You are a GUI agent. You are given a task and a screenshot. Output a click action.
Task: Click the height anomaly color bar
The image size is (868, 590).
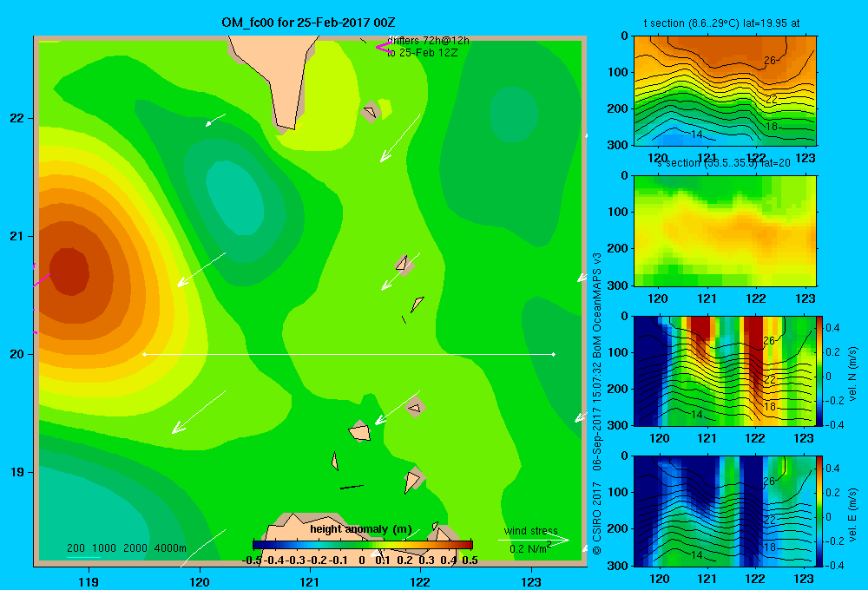pyautogui.click(x=363, y=545)
